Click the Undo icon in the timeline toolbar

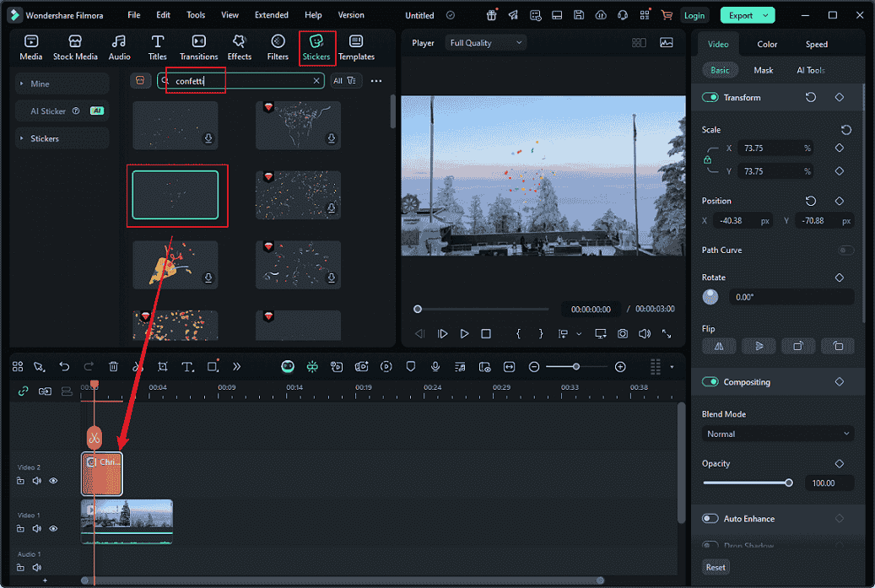click(64, 366)
